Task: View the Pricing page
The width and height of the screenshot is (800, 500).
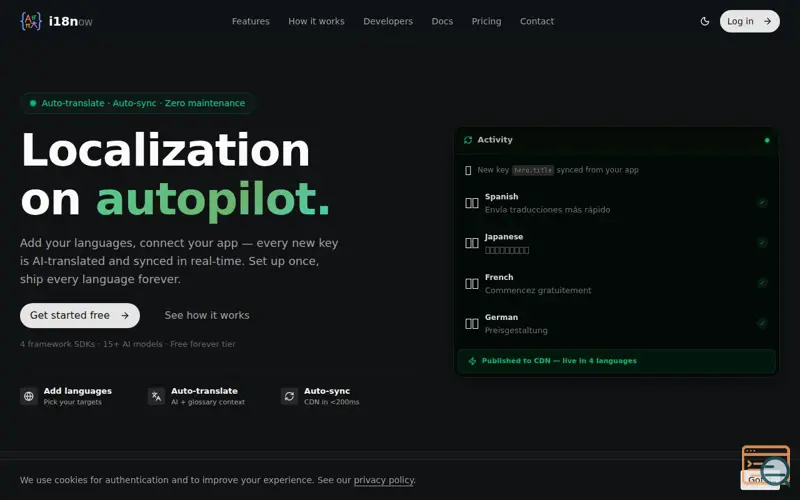Action: (486, 21)
